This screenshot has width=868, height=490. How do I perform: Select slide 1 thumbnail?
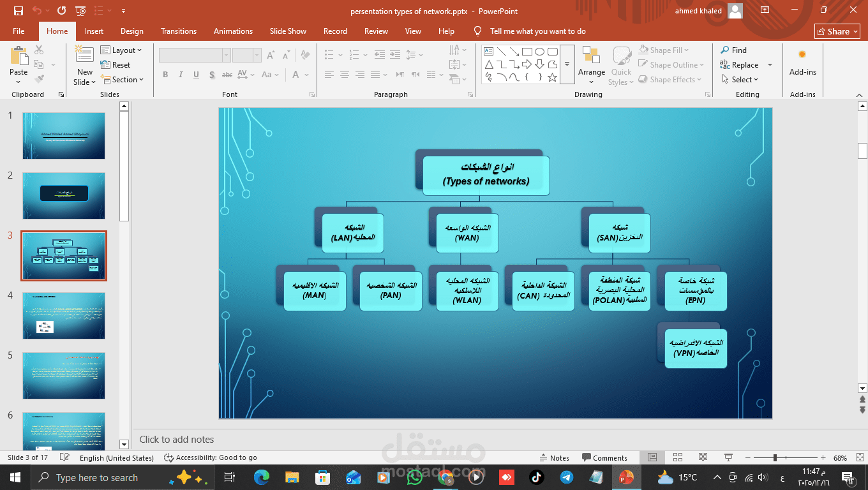[64, 136]
